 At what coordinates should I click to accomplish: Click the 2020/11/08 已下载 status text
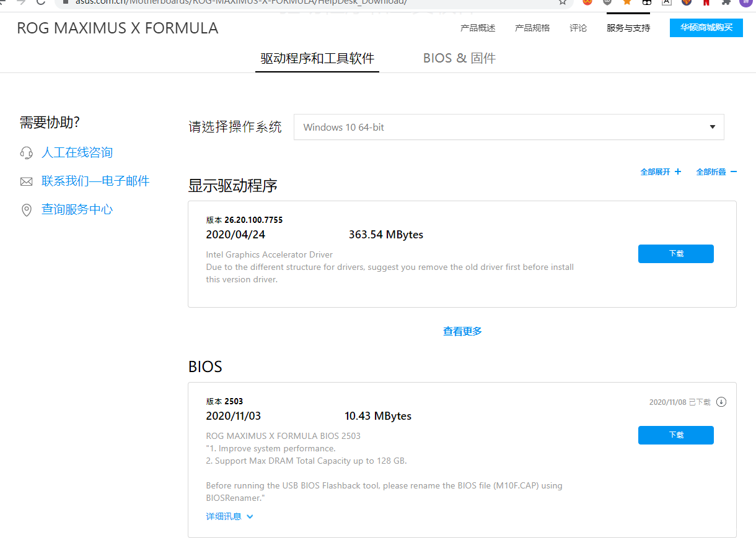point(680,402)
